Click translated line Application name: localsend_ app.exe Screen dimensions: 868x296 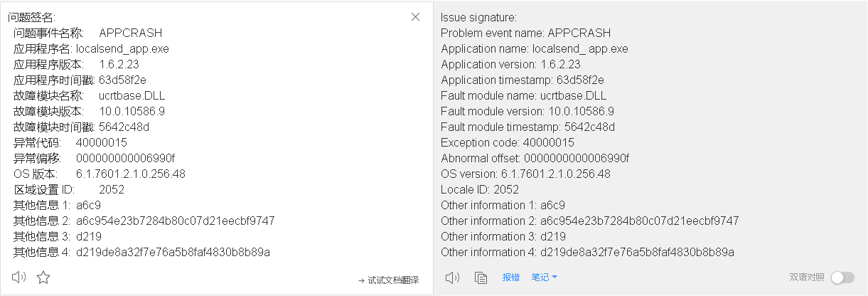click(x=535, y=48)
